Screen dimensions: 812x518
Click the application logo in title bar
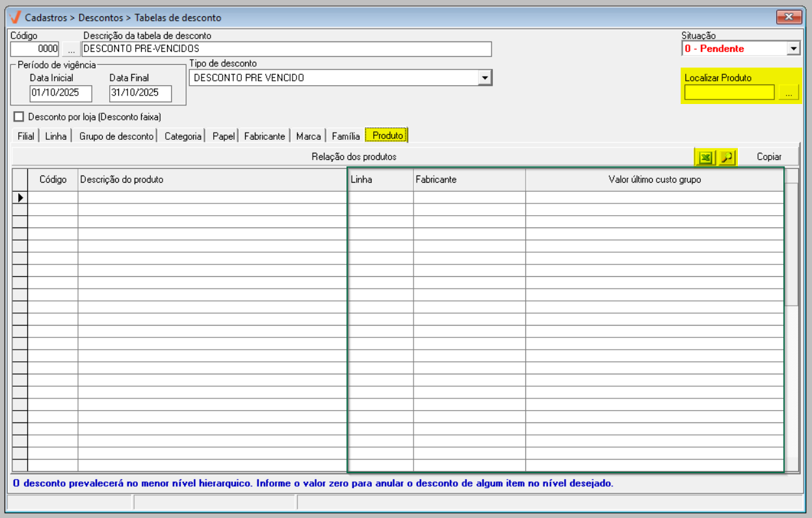click(15, 18)
